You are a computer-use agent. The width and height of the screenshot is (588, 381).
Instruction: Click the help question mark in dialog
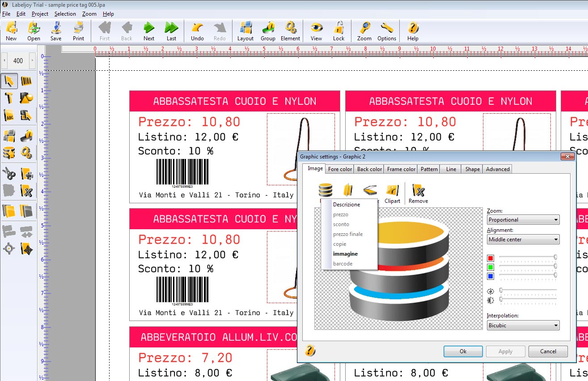[x=309, y=351]
